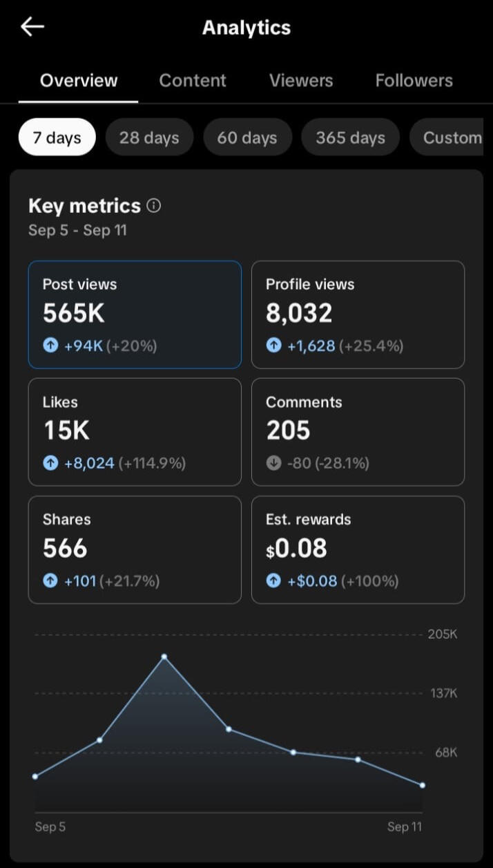The width and height of the screenshot is (493, 868).
Task: Show the Shares metric card chart
Action: tap(135, 549)
